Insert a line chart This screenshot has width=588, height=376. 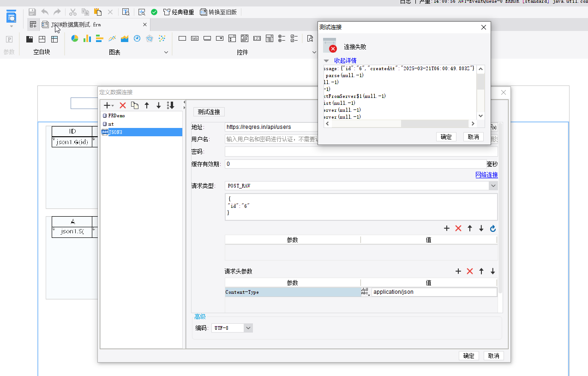coord(112,38)
